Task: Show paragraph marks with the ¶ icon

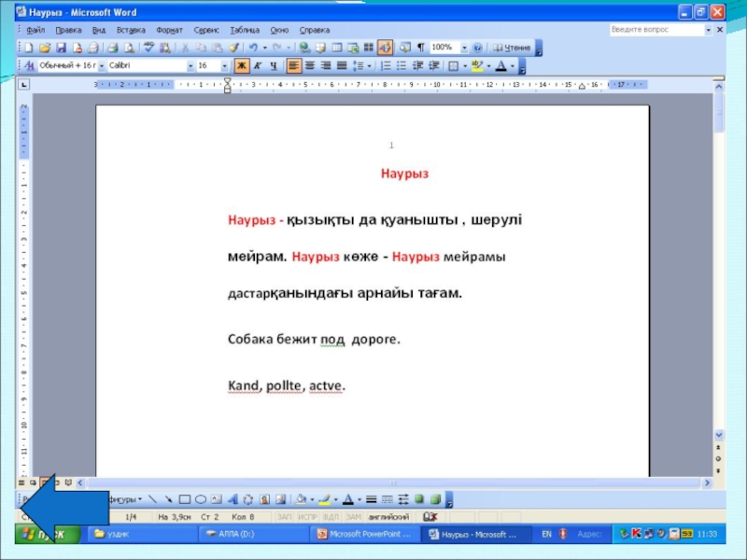Action: click(421, 48)
